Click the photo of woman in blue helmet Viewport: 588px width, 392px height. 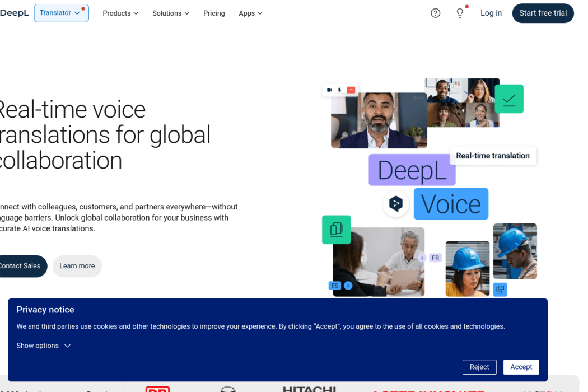[x=467, y=269]
